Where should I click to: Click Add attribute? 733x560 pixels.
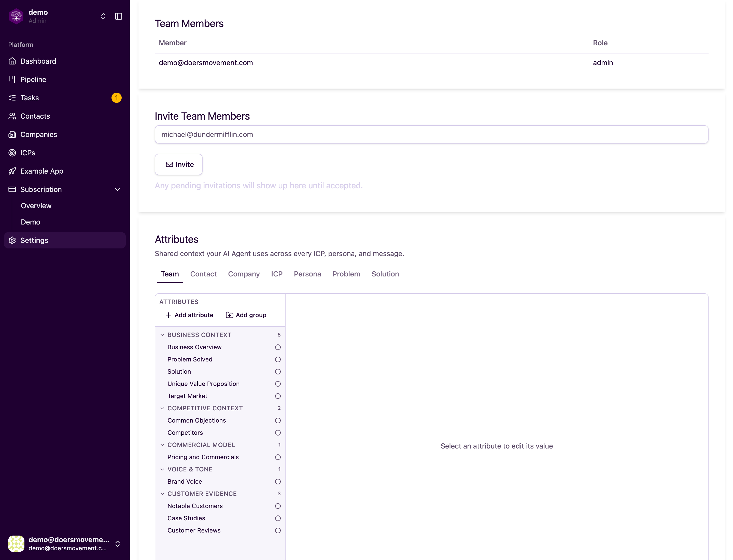click(x=189, y=315)
